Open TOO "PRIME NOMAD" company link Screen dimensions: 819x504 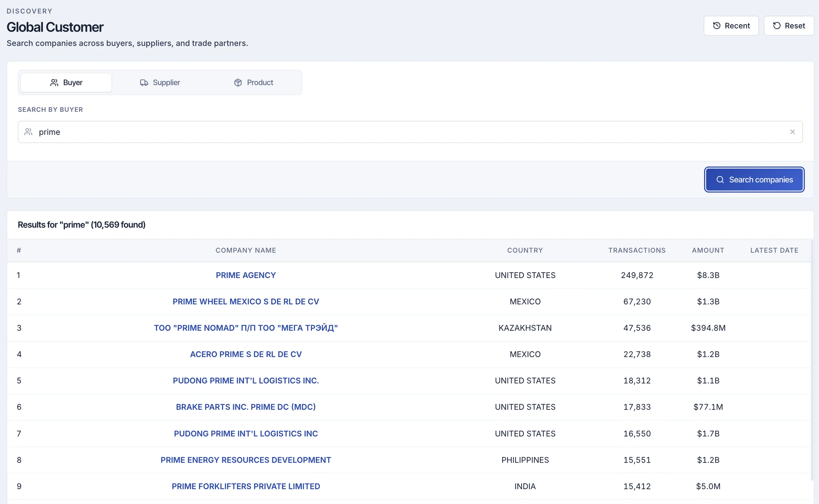[246, 328]
